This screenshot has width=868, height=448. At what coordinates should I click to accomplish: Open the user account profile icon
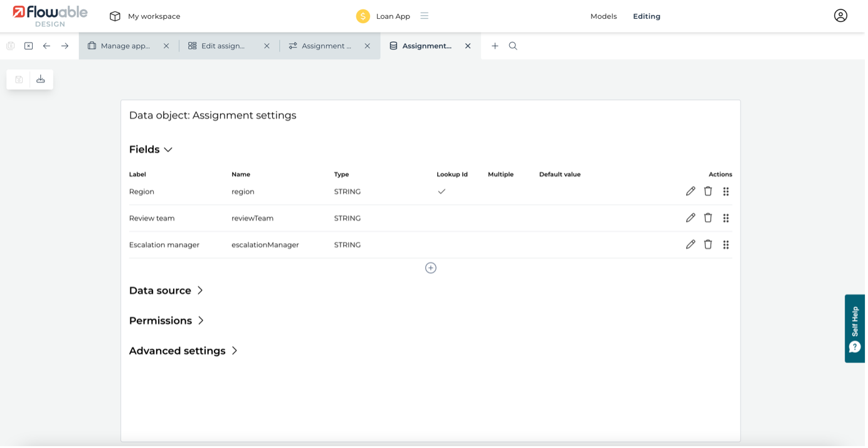coord(840,16)
